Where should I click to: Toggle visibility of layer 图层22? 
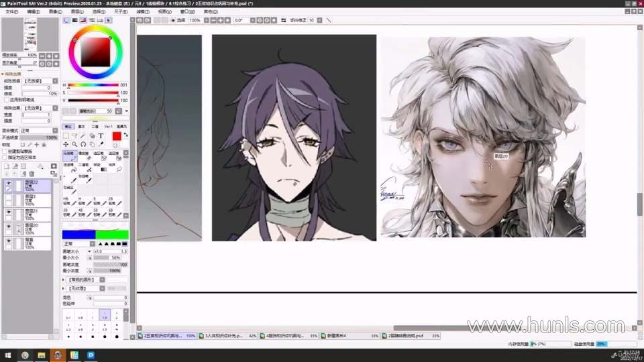[8, 183]
